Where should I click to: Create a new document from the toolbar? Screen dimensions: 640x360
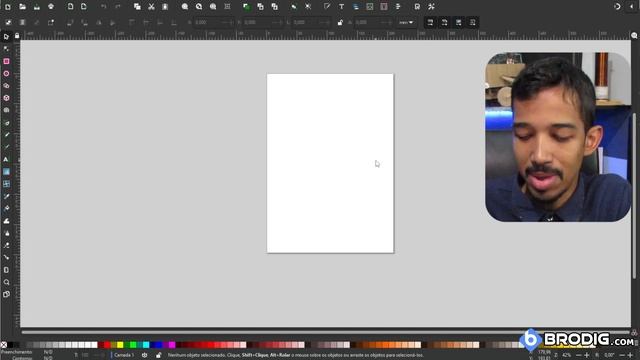click(x=8, y=7)
